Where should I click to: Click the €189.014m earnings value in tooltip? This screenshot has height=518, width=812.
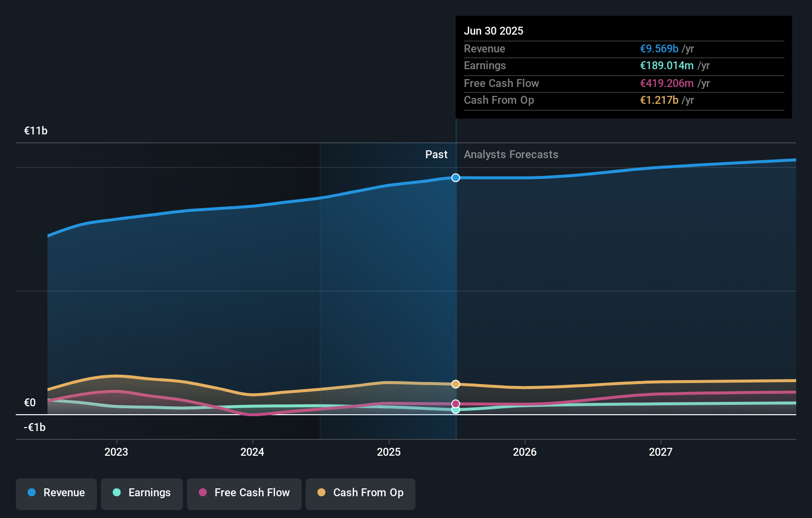point(667,65)
